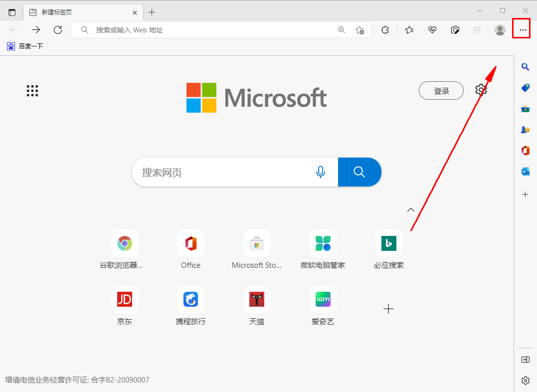This screenshot has width=537, height=392.
Task: Open the sidebar Shopping tag icon
Action: [x=525, y=88]
